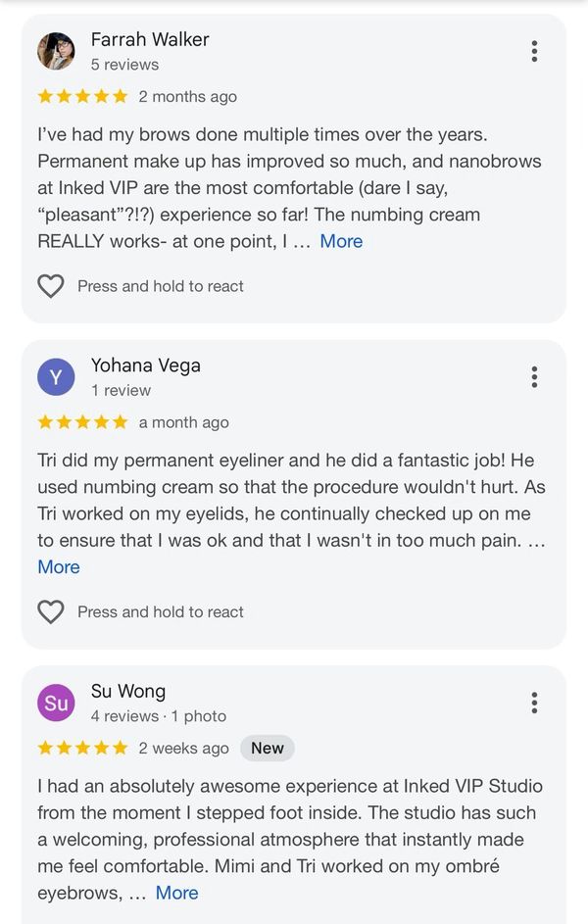
Task: Click Su Wong's five-star rating
Action: coord(82,748)
